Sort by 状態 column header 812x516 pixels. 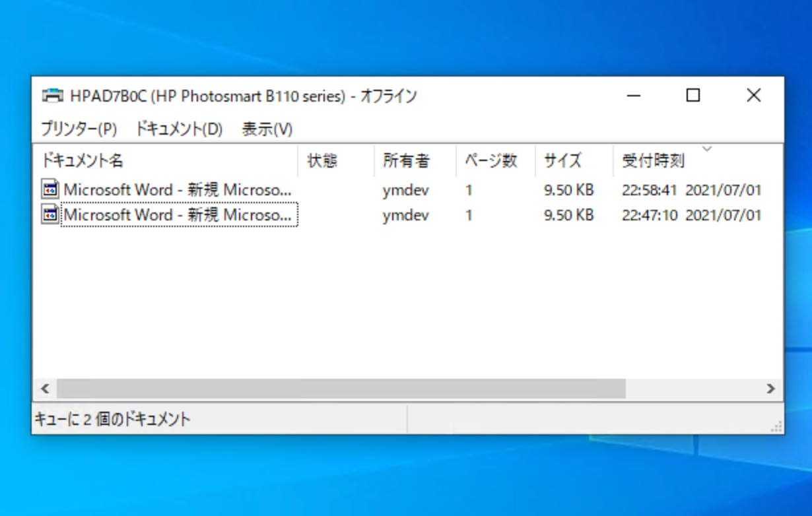click(336, 160)
